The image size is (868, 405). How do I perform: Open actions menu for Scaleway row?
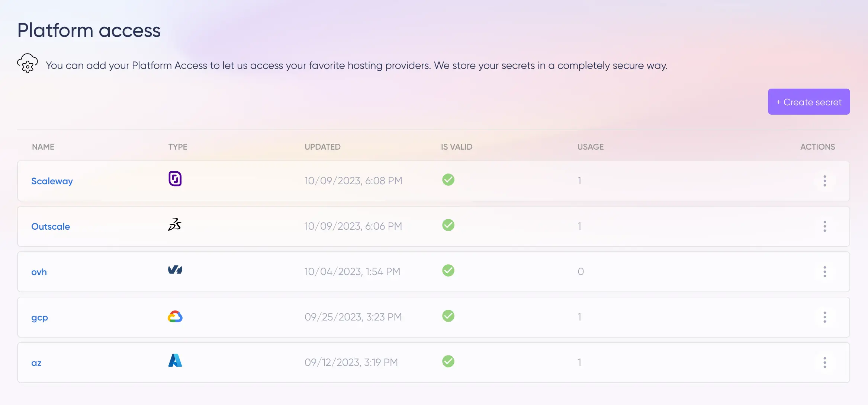point(824,181)
